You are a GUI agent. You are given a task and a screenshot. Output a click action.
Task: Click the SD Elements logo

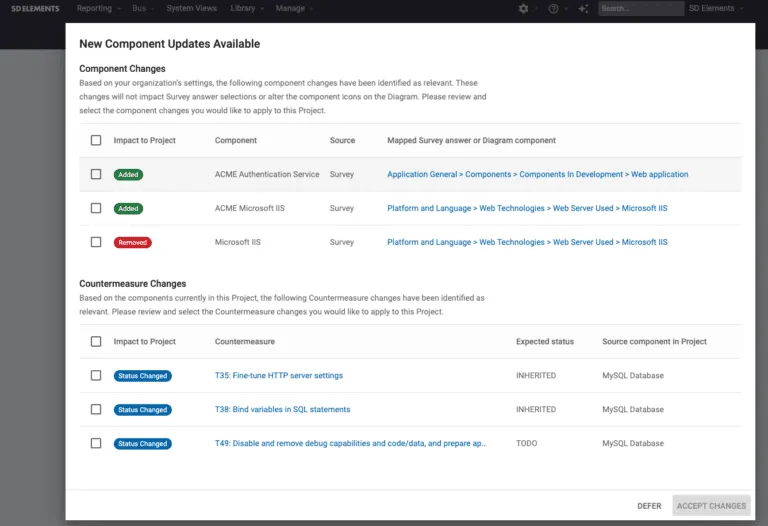[35, 8]
